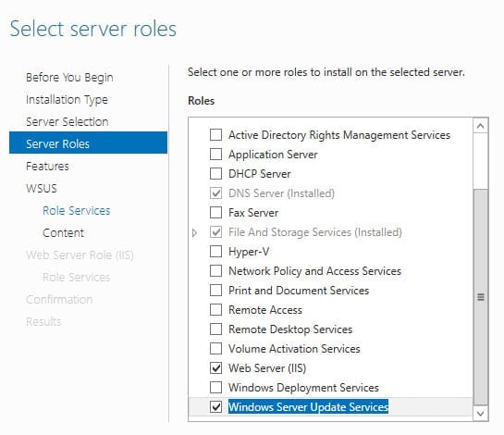The height and width of the screenshot is (435, 504).
Task: Open Role Services under WSUS
Action: [x=77, y=210]
